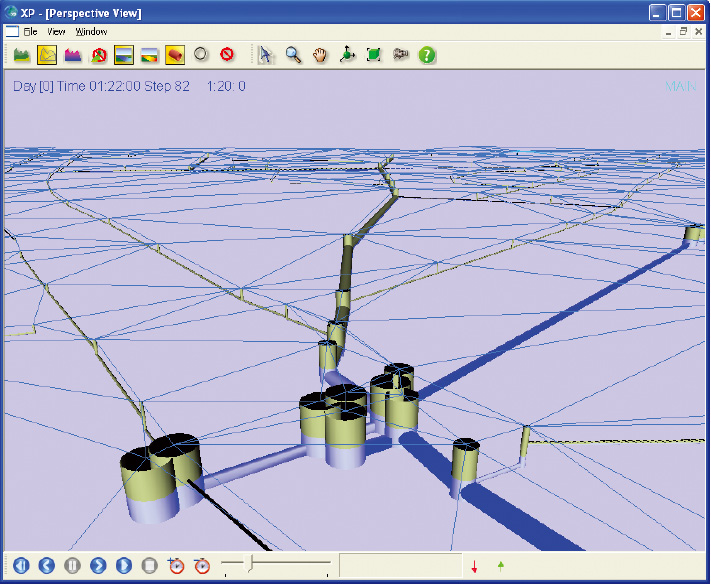The image size is (711, 585).
Task: Click the gray circle toolbar icon
Action: [x=201, y=54]
